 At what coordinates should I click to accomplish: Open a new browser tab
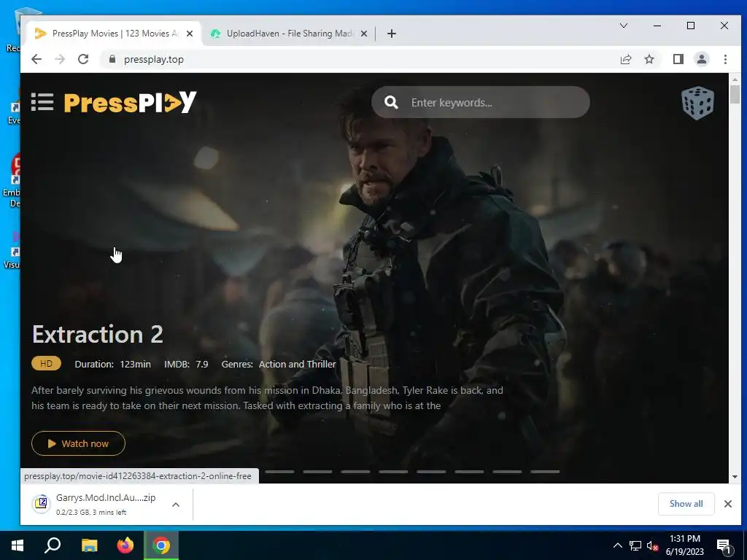(x=392, y=34)
